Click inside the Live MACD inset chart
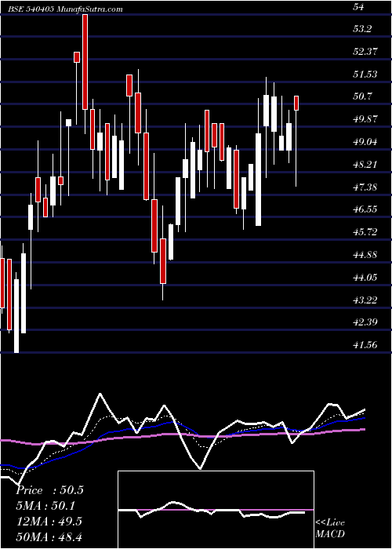This screenshot has height=549, width=392. [216, 510]
